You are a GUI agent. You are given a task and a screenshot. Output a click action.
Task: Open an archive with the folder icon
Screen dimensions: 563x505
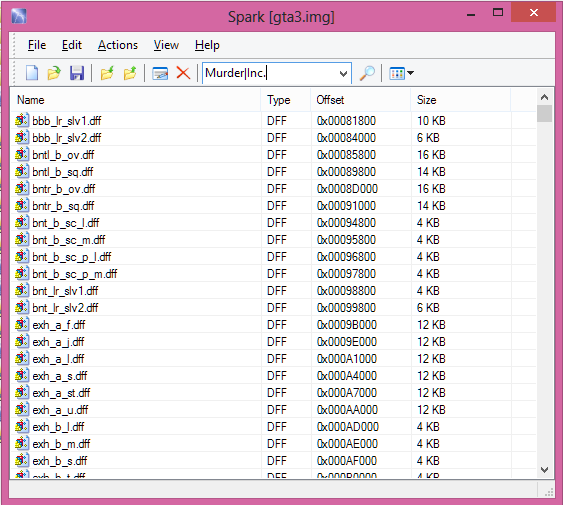click(54, 73)
